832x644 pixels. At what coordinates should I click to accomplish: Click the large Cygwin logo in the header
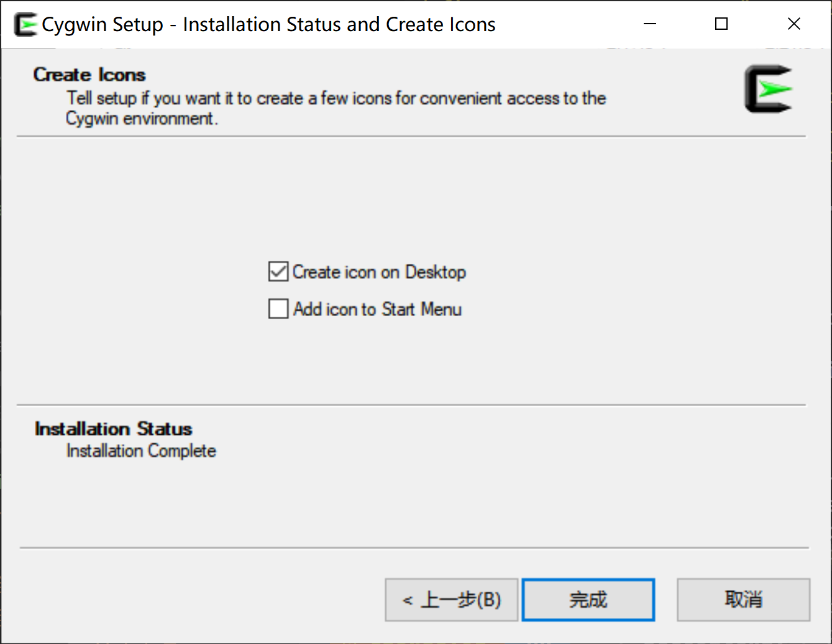pyautogui.click(x=769, y=89)
